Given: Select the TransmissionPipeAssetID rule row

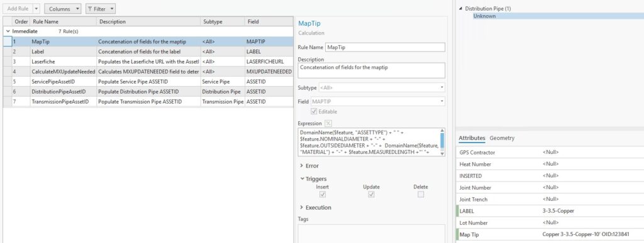Looking at the screenshot, I should (148, 102).
